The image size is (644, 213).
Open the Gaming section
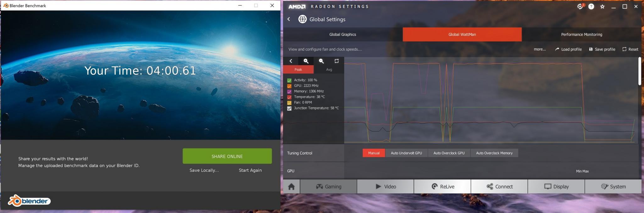point(329,187)
